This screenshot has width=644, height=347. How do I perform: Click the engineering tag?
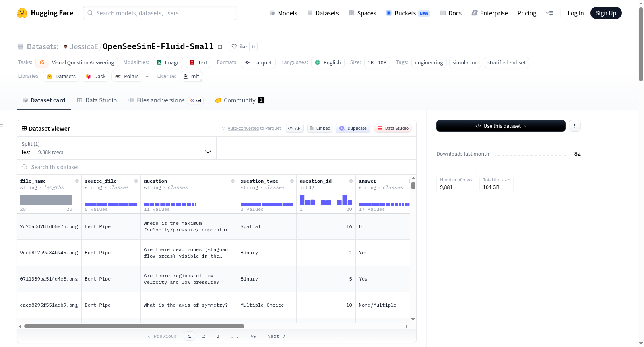429,62
